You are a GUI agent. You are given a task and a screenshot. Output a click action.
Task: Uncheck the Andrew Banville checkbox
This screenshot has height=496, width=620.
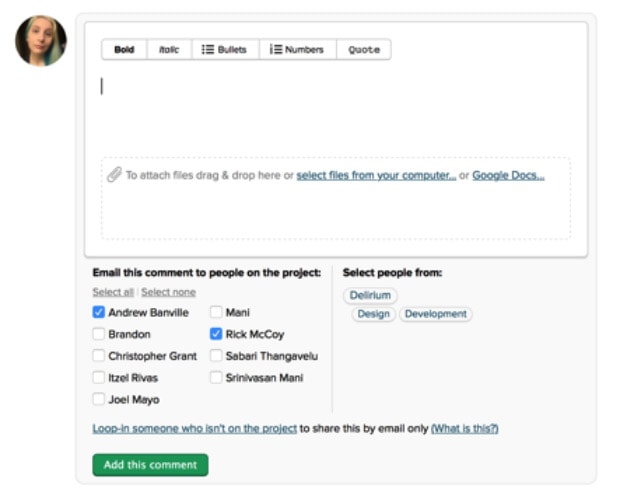point(99,313)
